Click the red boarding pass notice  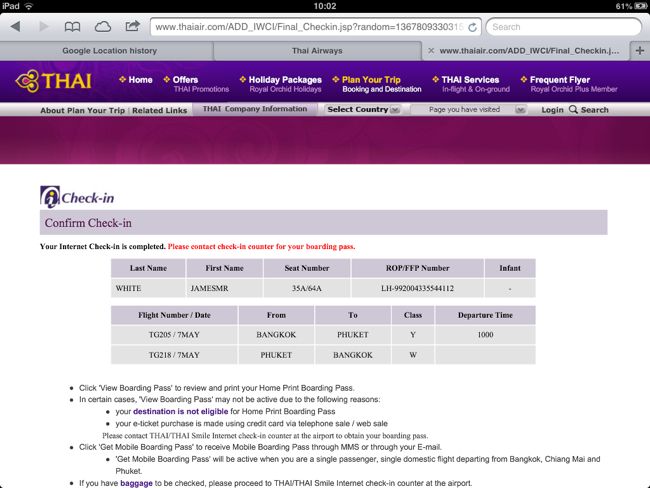click(x=262, y=246)
